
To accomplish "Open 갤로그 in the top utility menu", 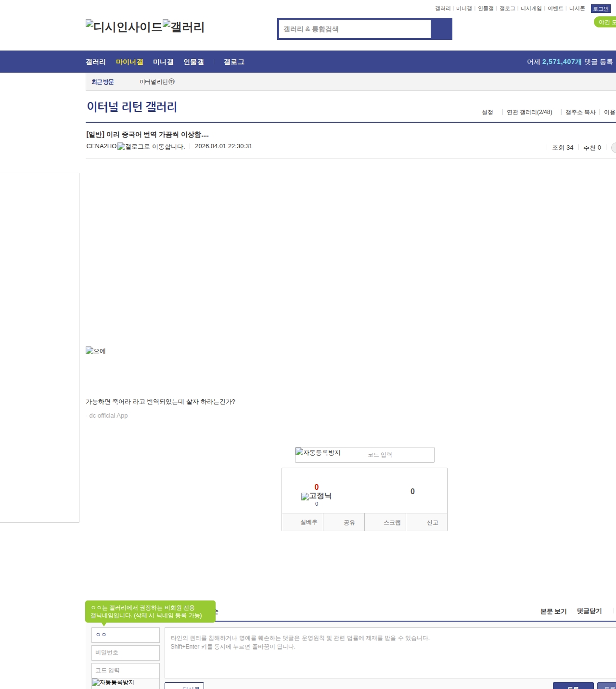I will [x=507, y=9].
